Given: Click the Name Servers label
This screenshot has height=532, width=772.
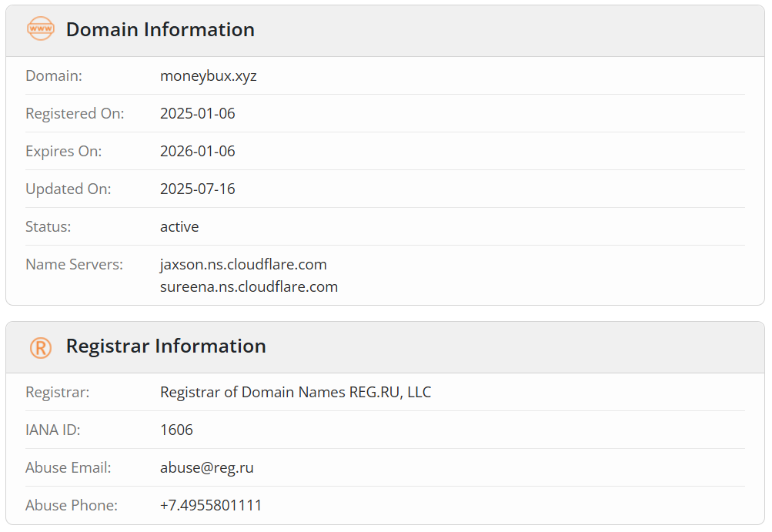Looking at the screenshot, I should pyautogui.click(x=75, y=265).
